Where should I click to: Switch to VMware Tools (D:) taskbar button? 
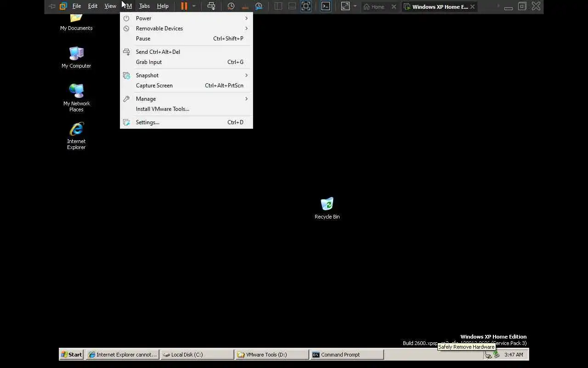[x=272, y=355]
